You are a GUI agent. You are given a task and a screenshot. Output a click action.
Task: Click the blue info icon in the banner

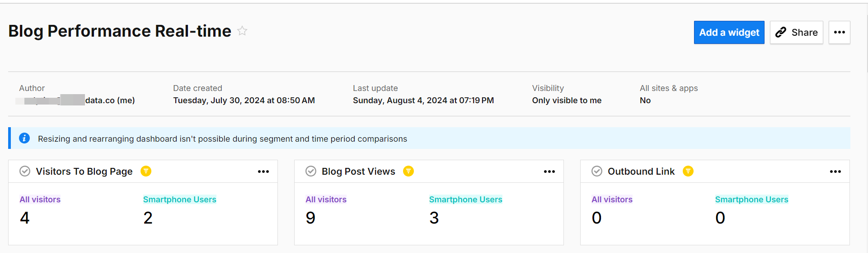[x=24, y=138]
